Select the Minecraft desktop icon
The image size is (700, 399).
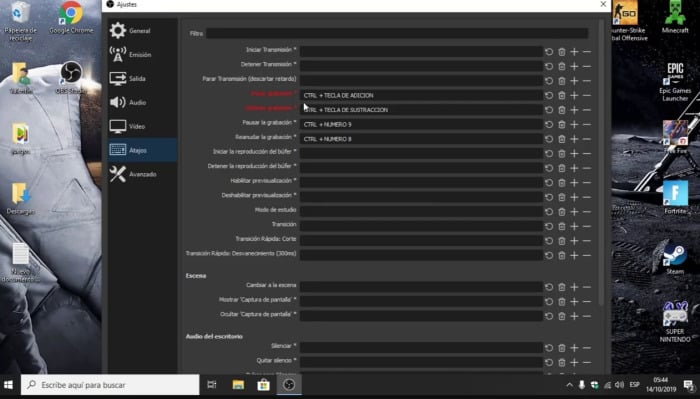tap(675, 18)
